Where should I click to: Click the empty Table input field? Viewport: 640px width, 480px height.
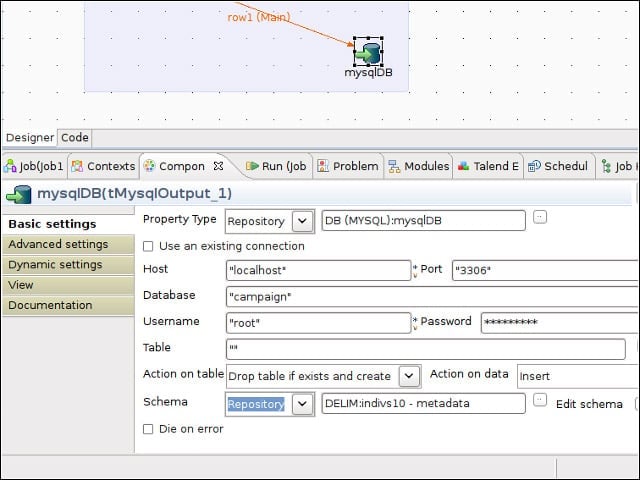[x=426, y=349]
